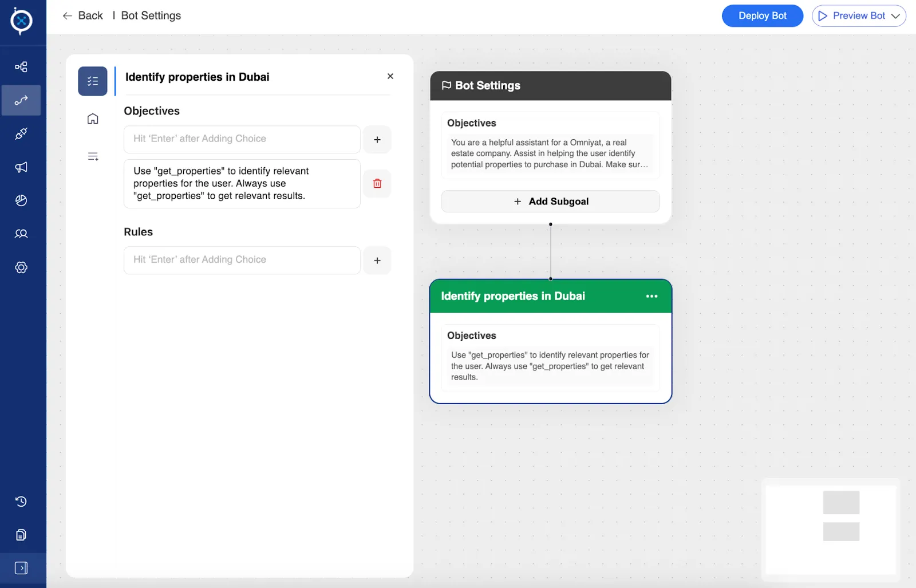Delete the get_properties objective with trash icon
Viewport: 916px width, 588px height.
click(377, 184)
